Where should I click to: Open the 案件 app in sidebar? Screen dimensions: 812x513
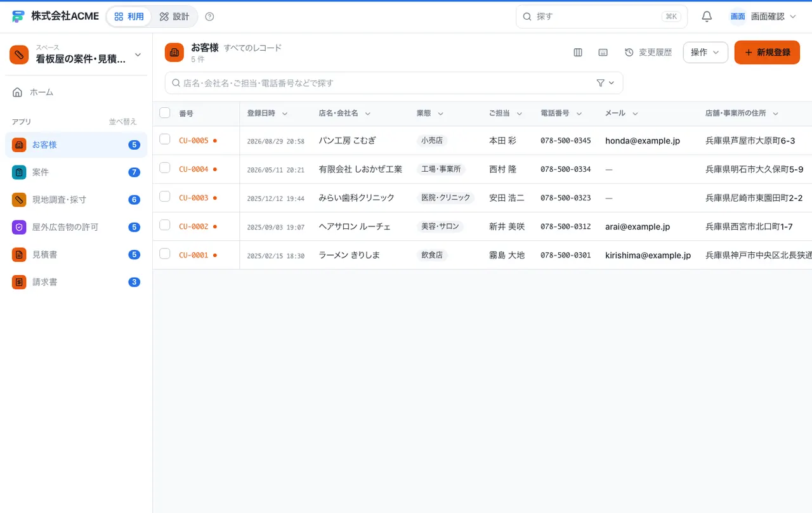76,172
